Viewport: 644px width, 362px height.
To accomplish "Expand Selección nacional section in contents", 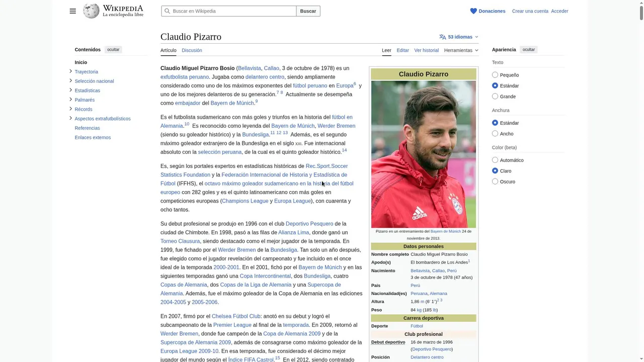I will pos(70,80).
